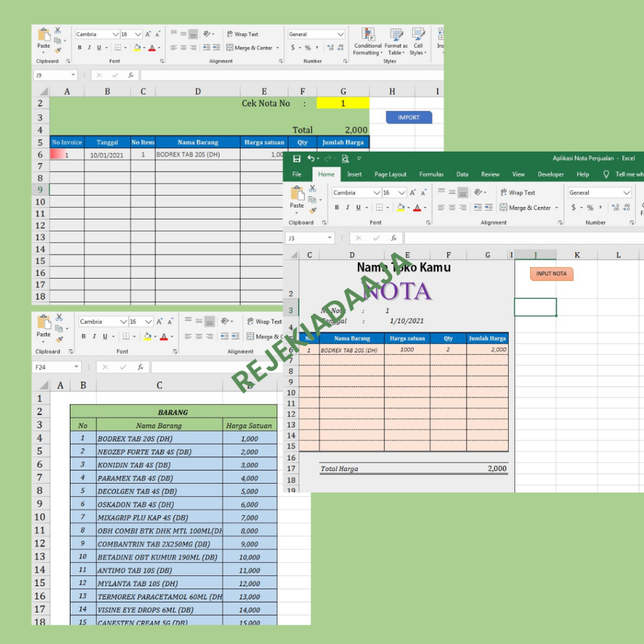Switch to Formulas tab
Image resolution: width=644 pixels, height=644 pixels.
point(431,174)
